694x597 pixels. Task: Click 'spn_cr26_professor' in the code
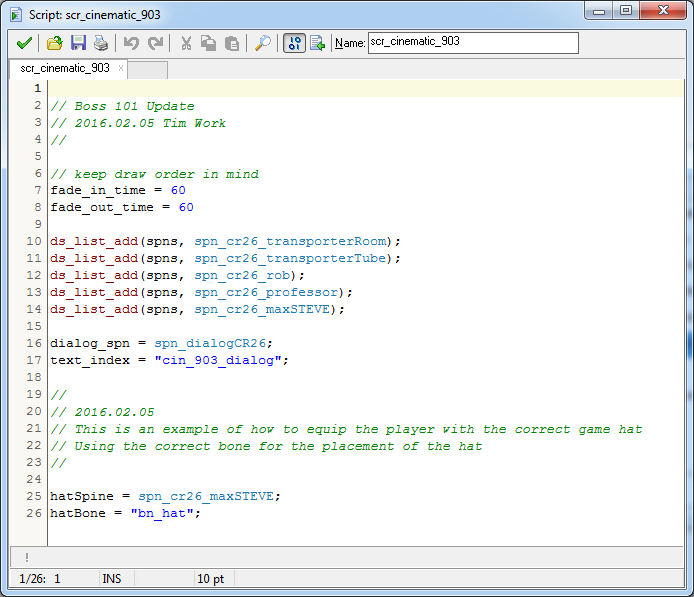pyautogui.click(x=267, y=293)
